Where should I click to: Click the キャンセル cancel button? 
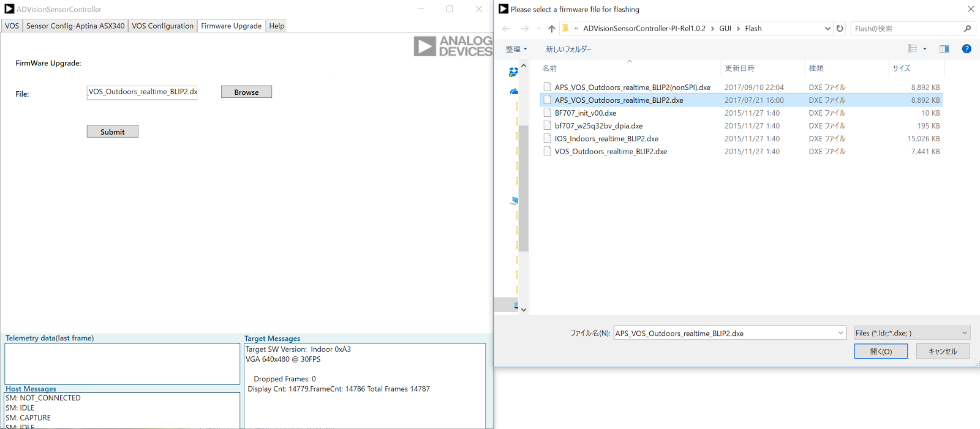coord(943,351)
